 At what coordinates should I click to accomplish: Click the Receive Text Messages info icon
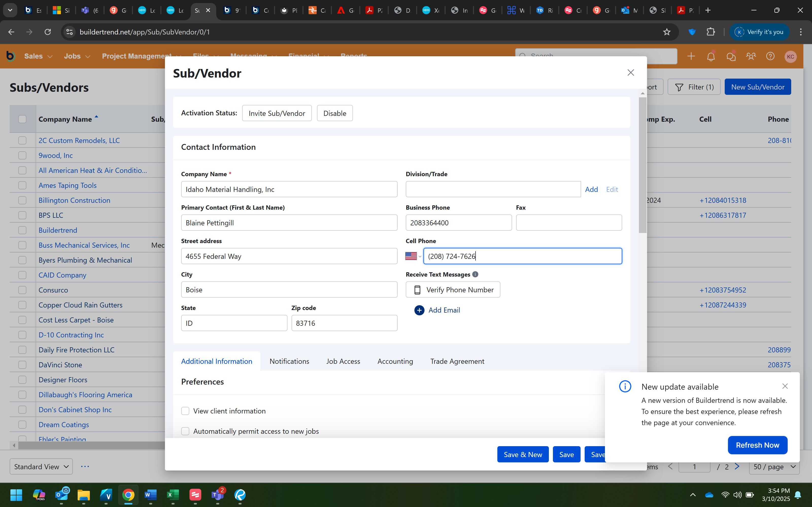[475, 274]
